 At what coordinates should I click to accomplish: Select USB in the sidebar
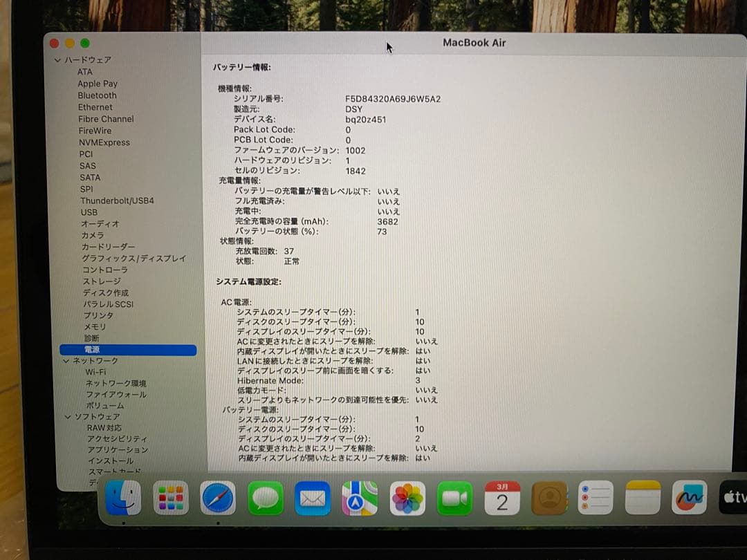pos(89,212)
